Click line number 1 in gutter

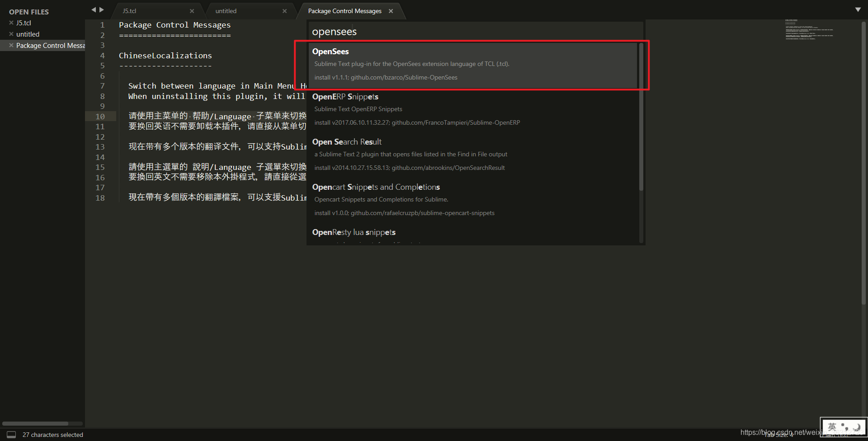pos(102,25)
